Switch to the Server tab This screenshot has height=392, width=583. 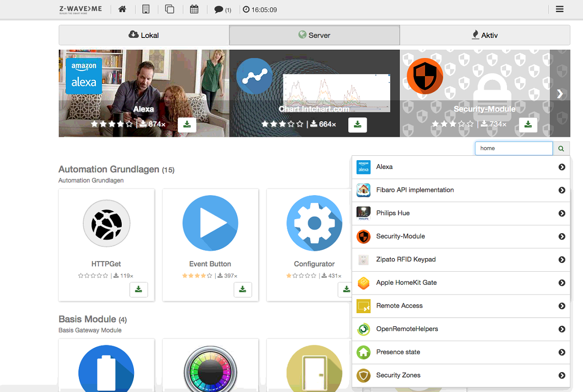point(315,35)
